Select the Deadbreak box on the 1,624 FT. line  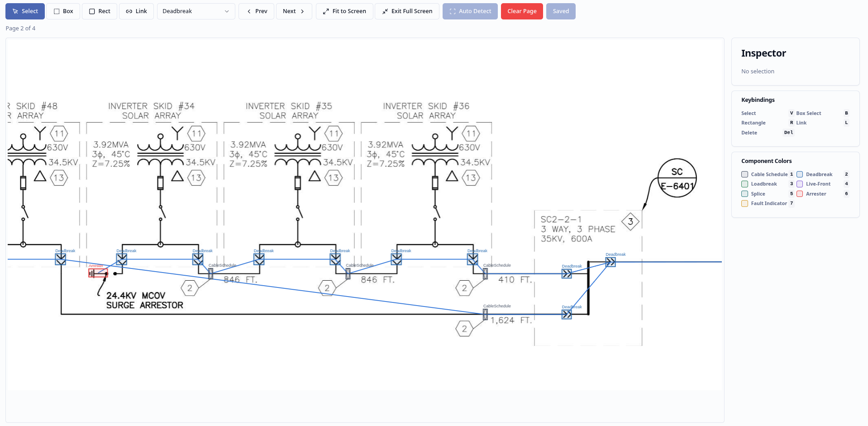point(567,314)
